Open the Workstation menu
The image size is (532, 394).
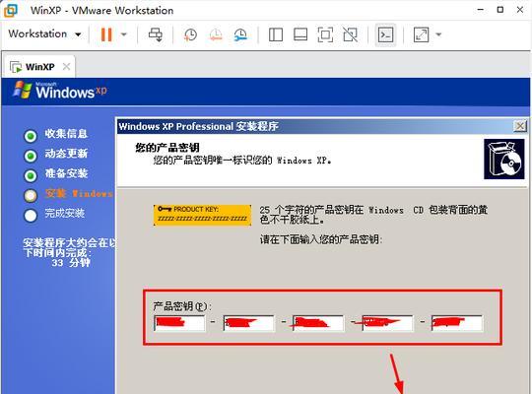(44, 33)
